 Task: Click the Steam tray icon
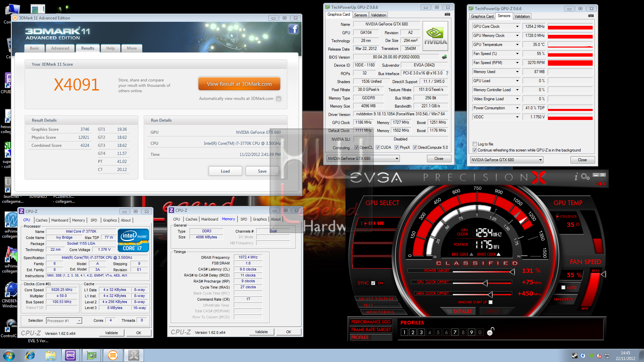[x=575, y=356]
